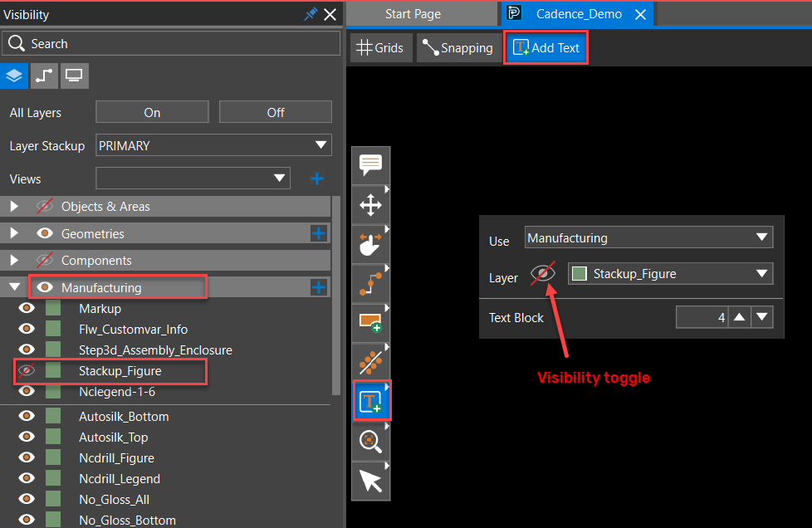
Task: Add a new view with plus icon
Action: pos(317,178)
